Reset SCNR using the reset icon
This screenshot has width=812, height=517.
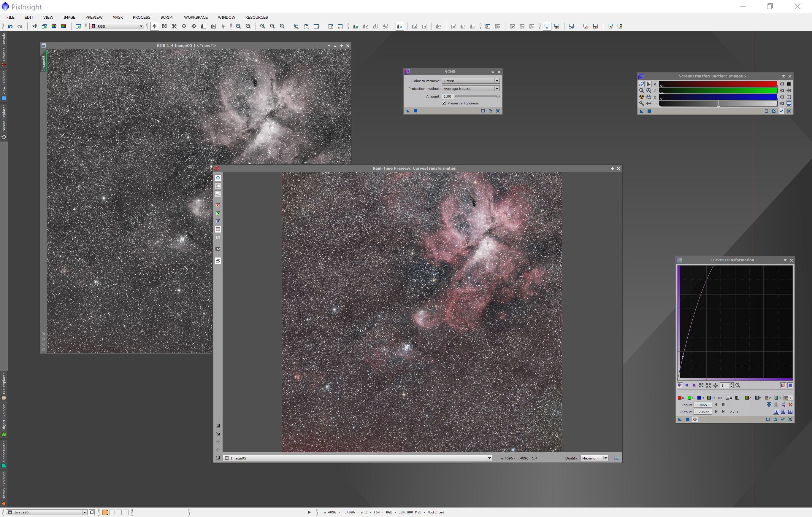[498, 111]
